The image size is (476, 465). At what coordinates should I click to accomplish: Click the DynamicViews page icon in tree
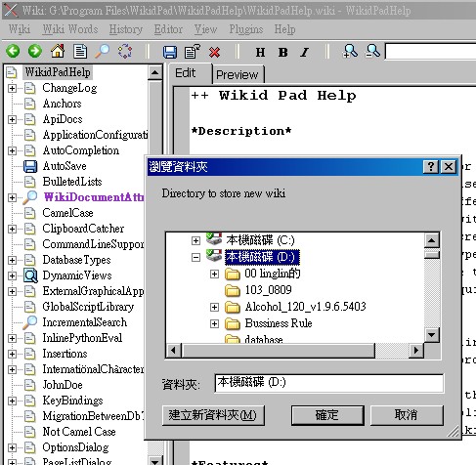coord(30,275)
